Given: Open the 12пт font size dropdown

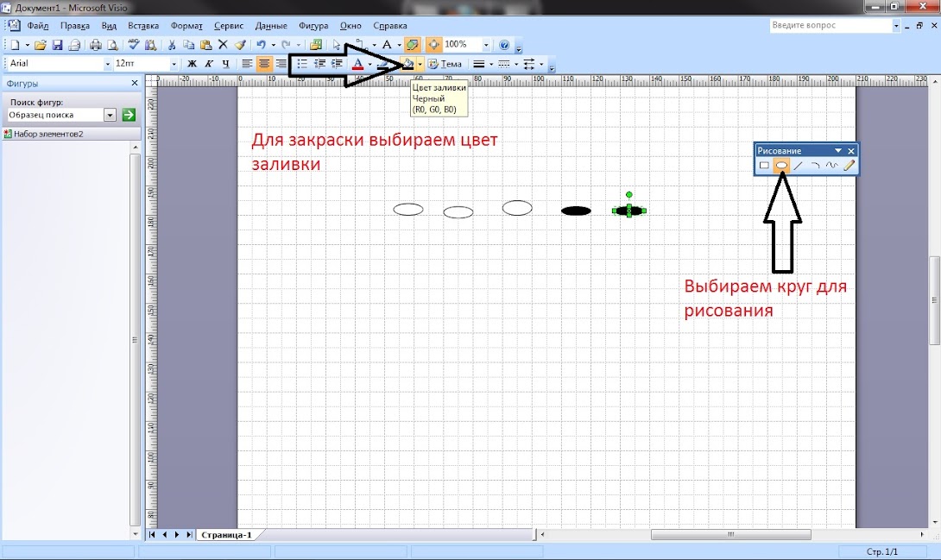Looking at the screenshot, I should tap(174, 64).
